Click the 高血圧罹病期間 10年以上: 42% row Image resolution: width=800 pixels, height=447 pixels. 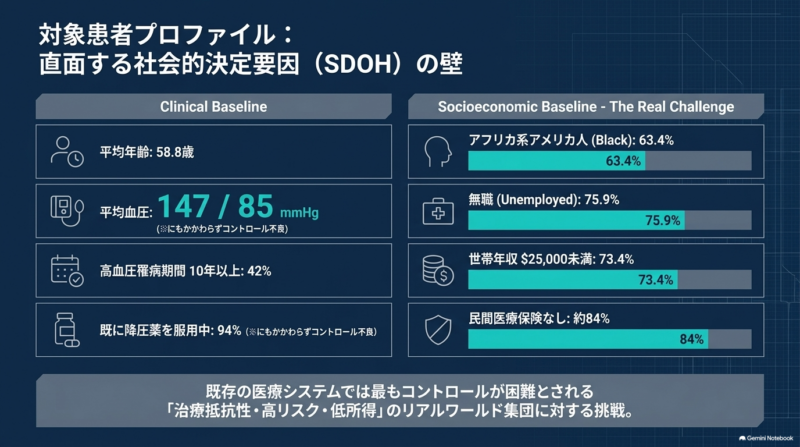tap(214, 270)
